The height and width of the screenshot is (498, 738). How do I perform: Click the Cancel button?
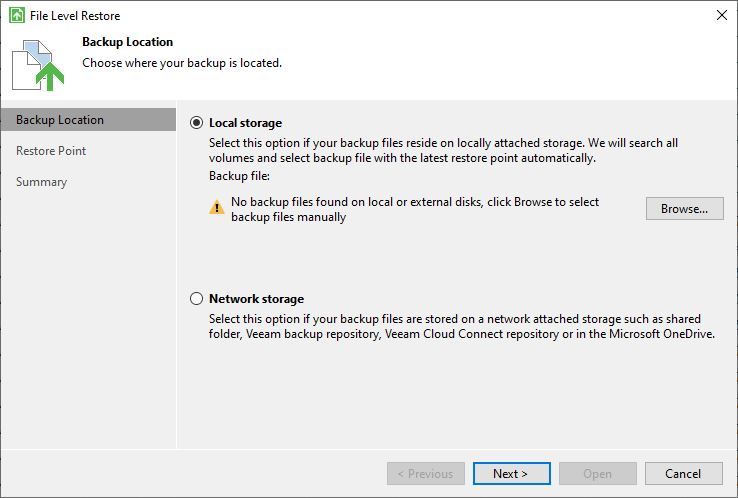(x=683, y=474)
